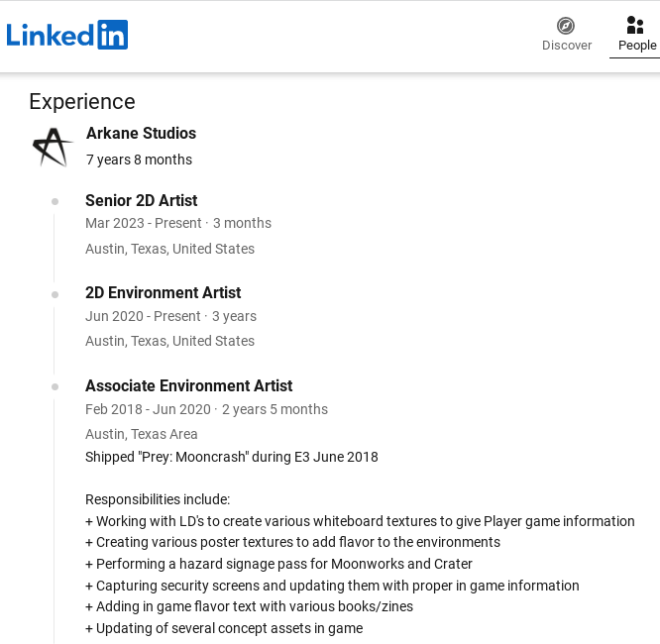Screen dimensions: 660x644
Task: Open the Arkane Studios company link
Action: 141,134
